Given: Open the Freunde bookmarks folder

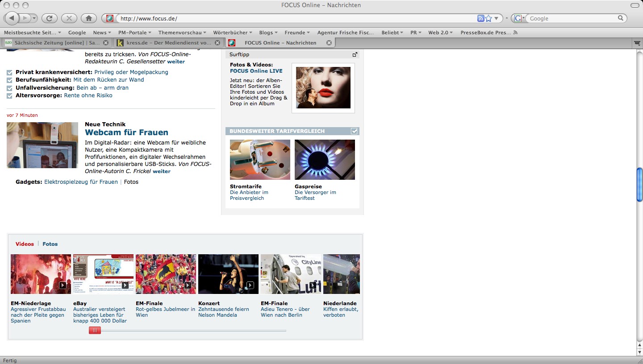Looking at the screenshot, I should click(297, 33).
